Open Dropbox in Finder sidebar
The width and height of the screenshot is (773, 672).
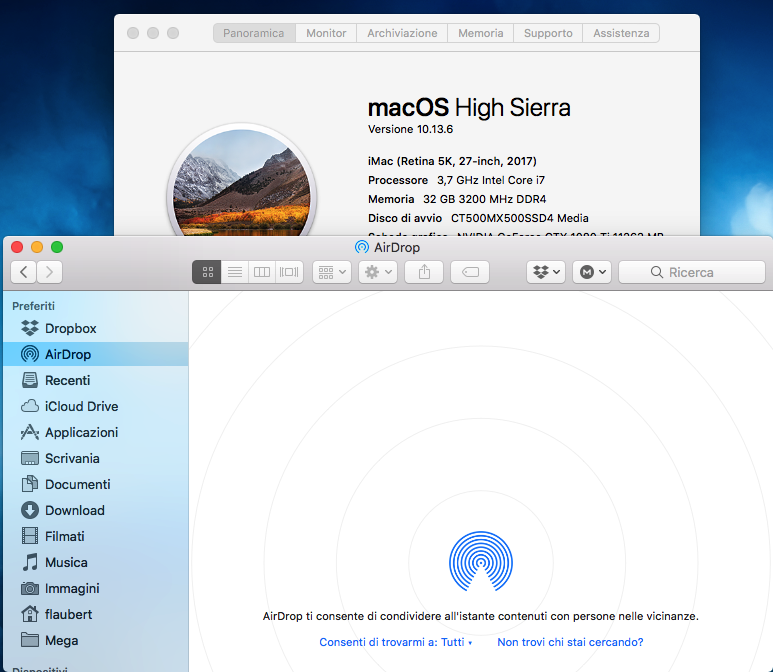click(x=96, y=328)
